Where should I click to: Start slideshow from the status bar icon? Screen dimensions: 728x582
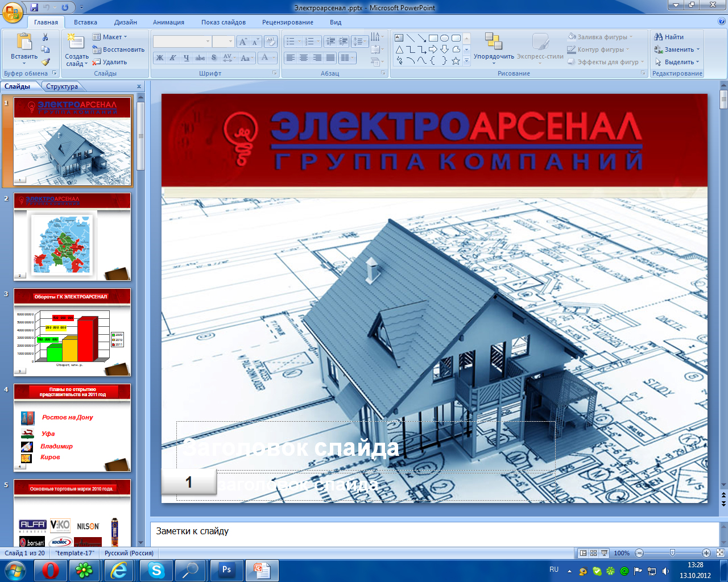[x=604, y=553]
